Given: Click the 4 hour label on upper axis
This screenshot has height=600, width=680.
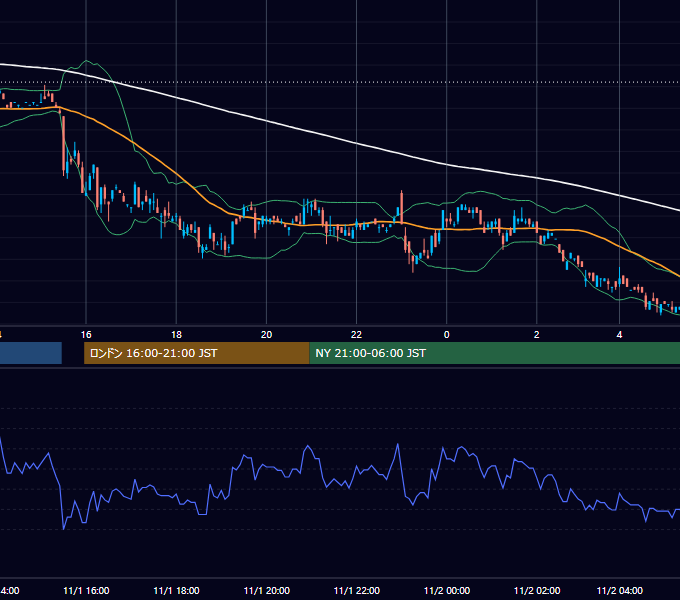Looking at the screenshot, I should tap(619, 334).
